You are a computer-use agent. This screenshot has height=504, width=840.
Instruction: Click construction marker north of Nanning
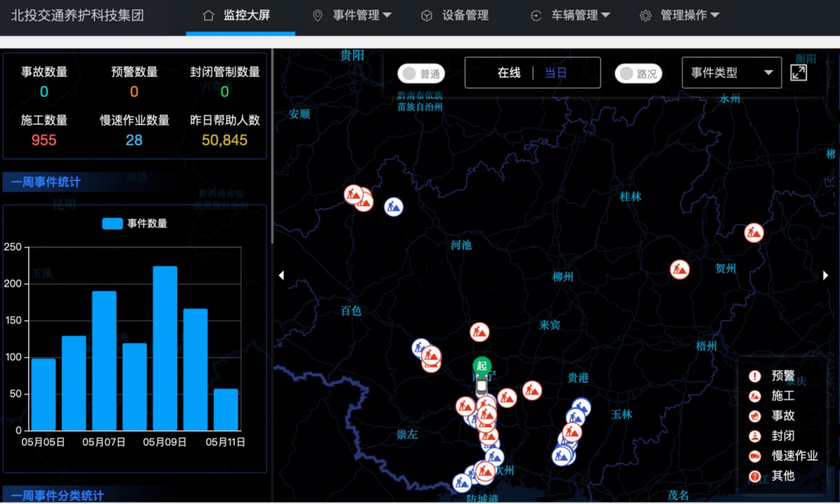479,332
